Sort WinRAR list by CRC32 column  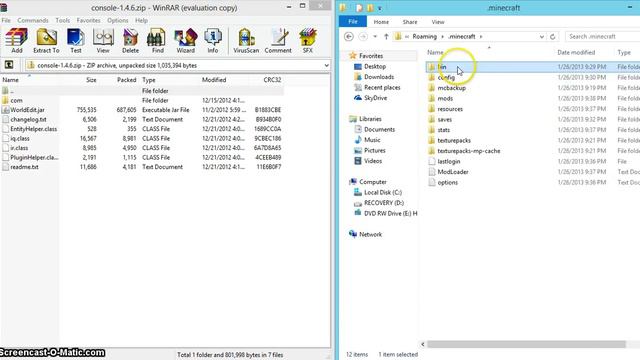click(272, 80)
